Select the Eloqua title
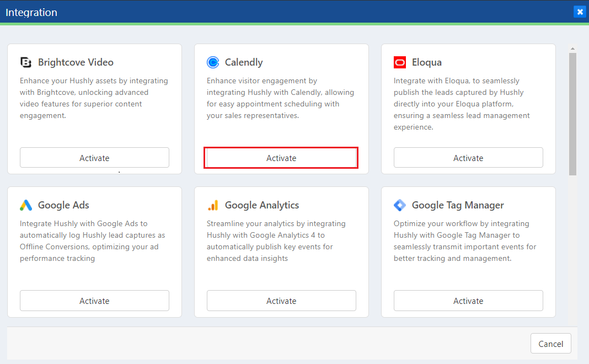This screenshot has height=364, width=589. point(427,62)
